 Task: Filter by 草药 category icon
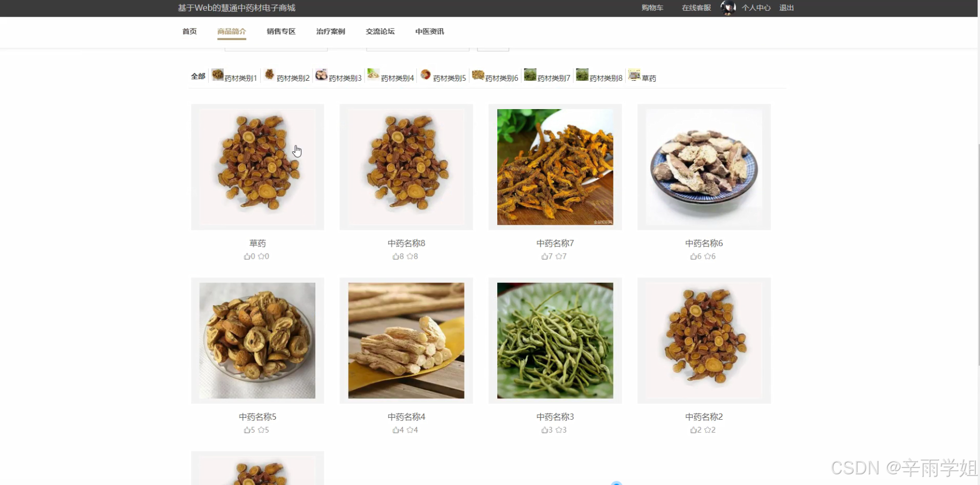pos(634,75)
